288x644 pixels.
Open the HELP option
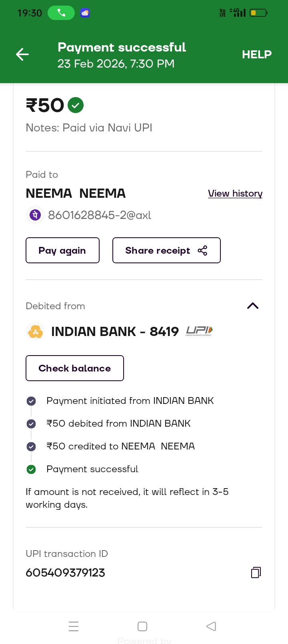point(257,54)
